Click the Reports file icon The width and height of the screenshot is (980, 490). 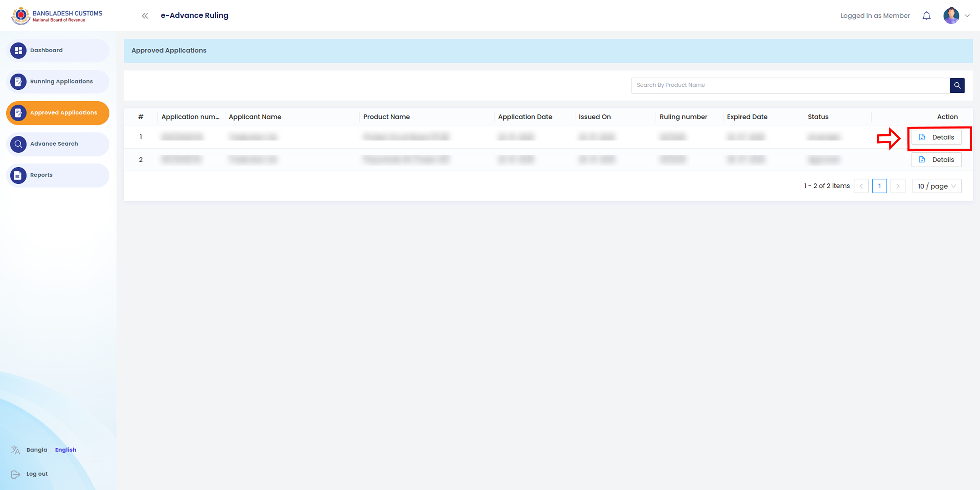(x=18, y=175)
